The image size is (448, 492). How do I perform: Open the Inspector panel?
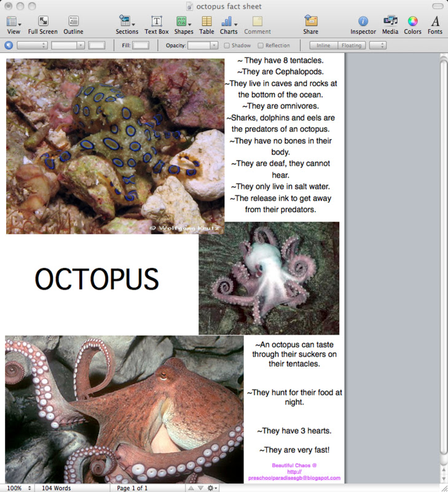[363, 25]
